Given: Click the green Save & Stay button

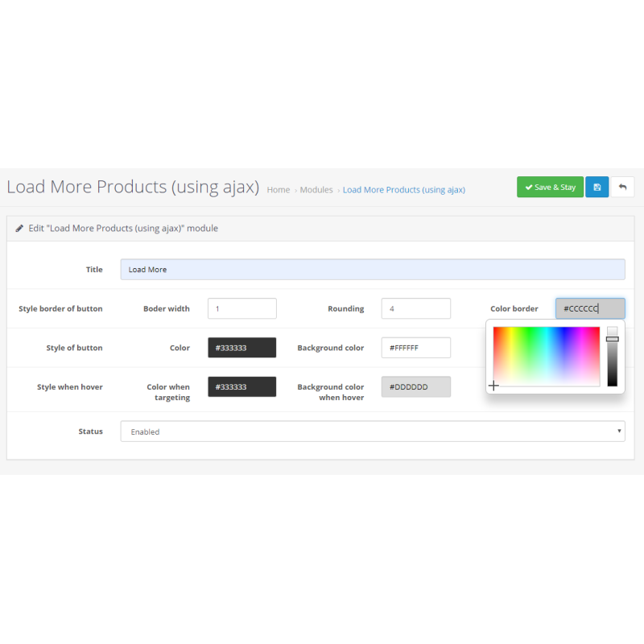Looking at the screenshot, I should [550, 187].
